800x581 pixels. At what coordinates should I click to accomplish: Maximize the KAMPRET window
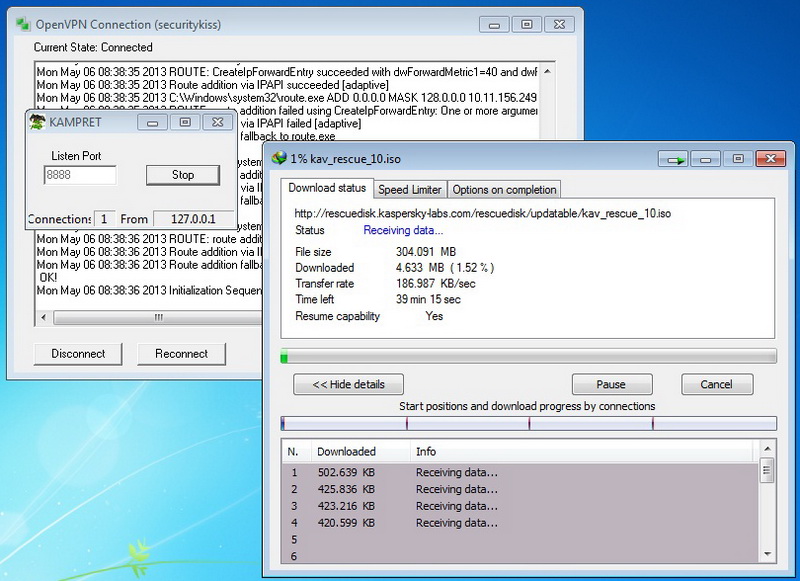pyautogui.click(x=185, y=122)
